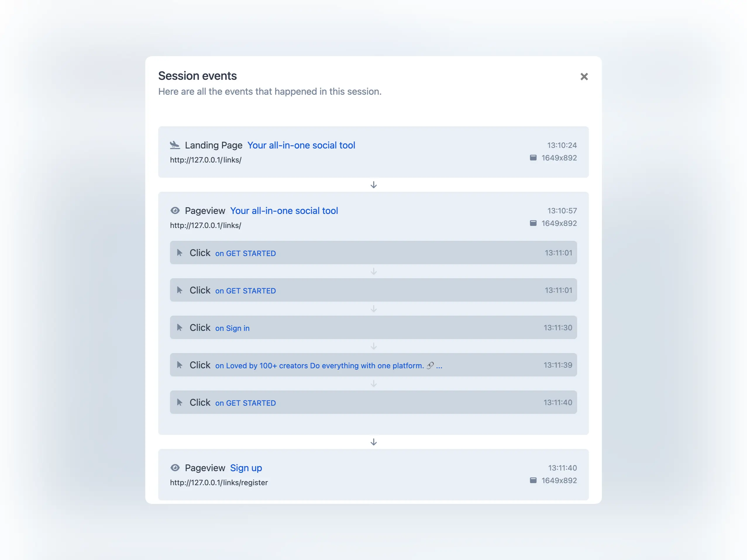Click the monitor icon on the Sign up event
Viewport: 747px width, 560px height.
533,480
